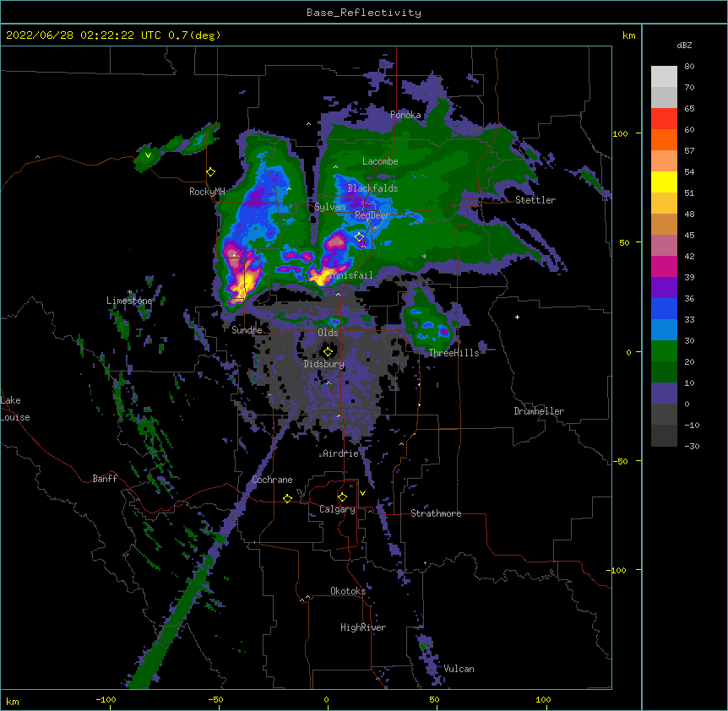This screenshot has width=728, height=711.
Task: Click the RedDeer city label
Action: (x=372, y=215)
